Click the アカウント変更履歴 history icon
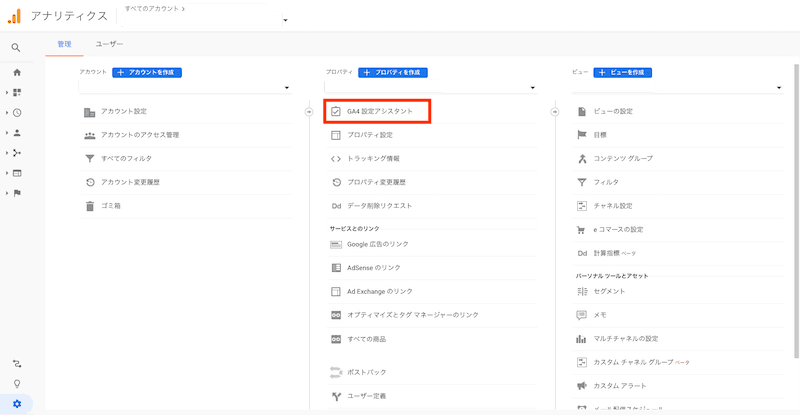The image size is (800, 415). click(x=90, y=182)
